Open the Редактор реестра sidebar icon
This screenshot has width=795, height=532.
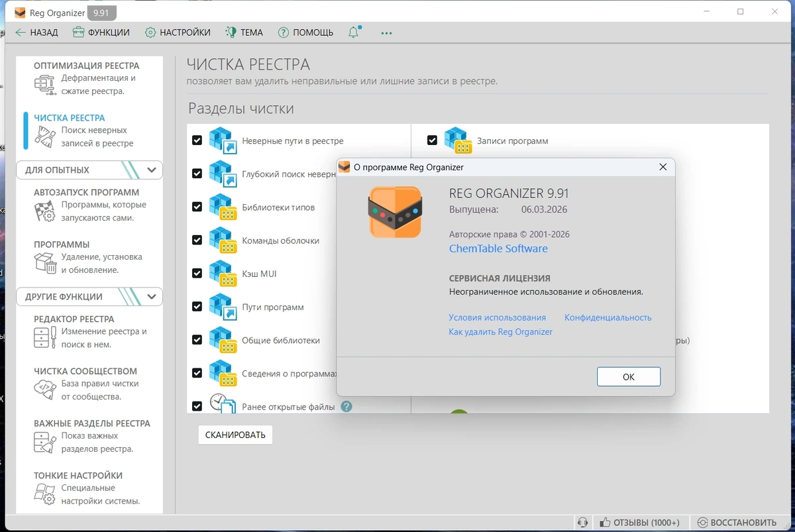tap(45, 338)
